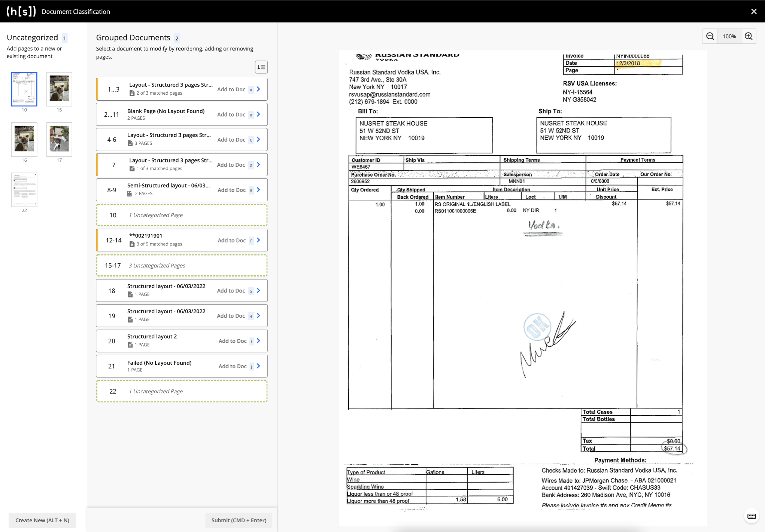765x532 pixels.
Task: Select page 16 thumbnail
Action: pos(24,139)
